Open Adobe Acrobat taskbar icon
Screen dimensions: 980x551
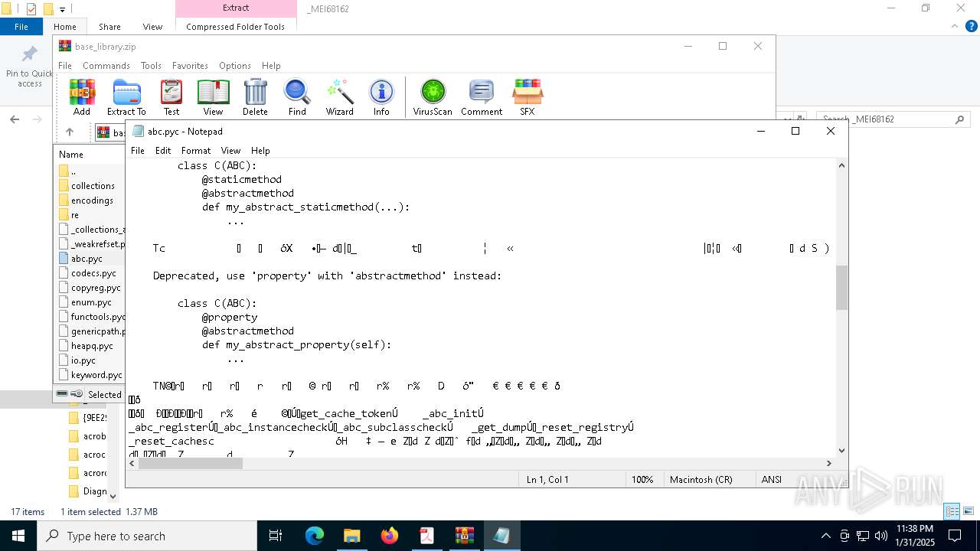click(426, 536)
